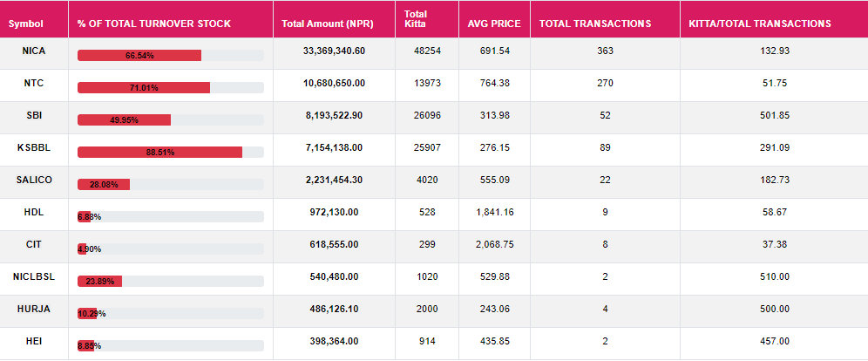Screen dimensions: 868x361
Task: Click total amount 540,480.00
Action: pyautogui.click(x=334, y=276)
